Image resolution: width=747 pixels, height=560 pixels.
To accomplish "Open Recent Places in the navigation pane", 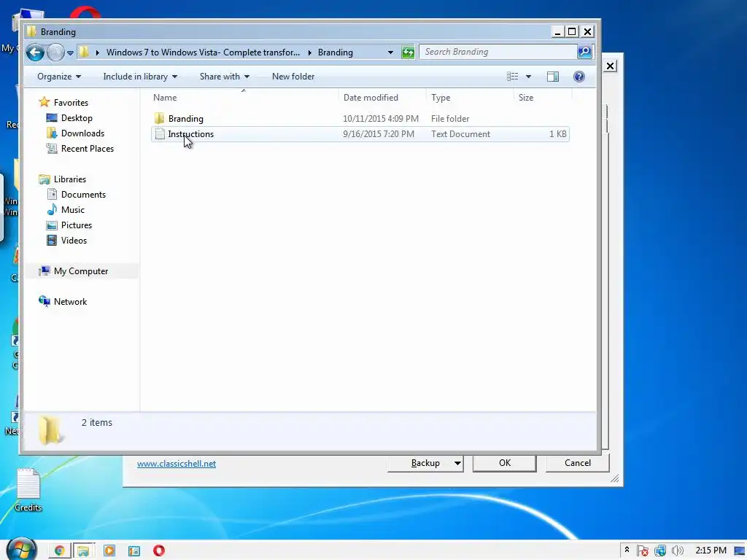I will pos(88,149).
